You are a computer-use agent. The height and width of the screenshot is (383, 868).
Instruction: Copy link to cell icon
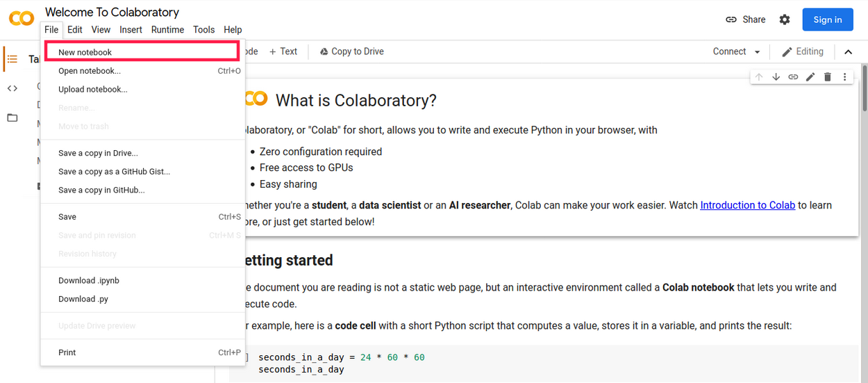pos(793,77)
